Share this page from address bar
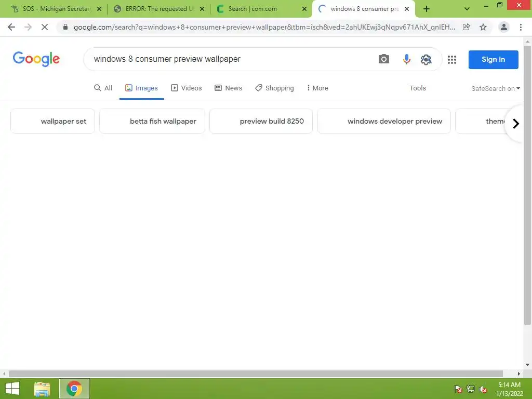Viewport: 532px width, 399px height. point(467,27)
